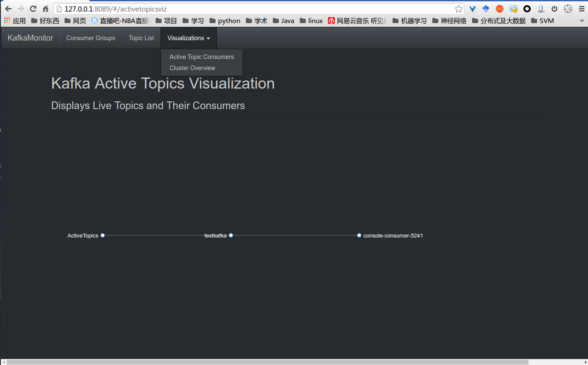Go to the Topic List page
Screen dimensions: 588x365
(142, 38)
